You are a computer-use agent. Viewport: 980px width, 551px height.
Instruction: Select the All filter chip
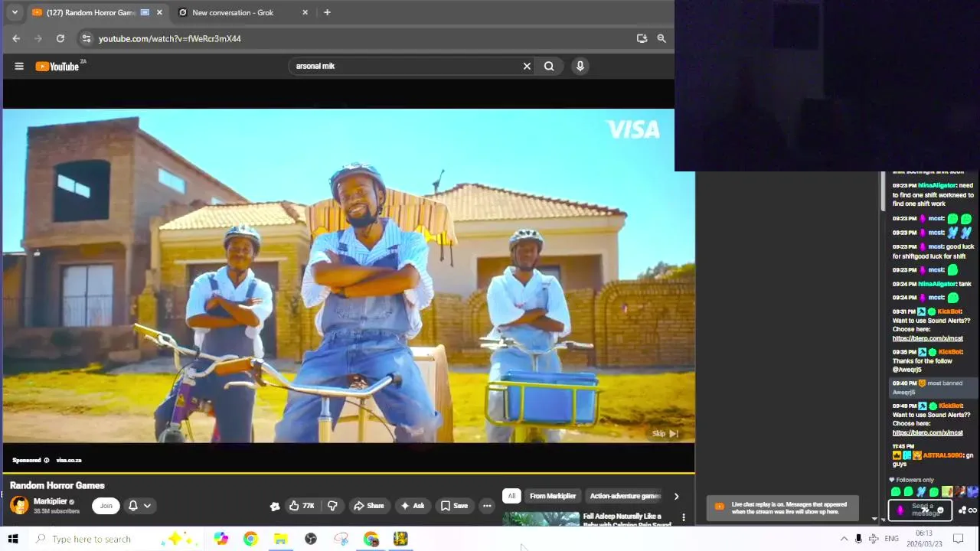[511, 496]
